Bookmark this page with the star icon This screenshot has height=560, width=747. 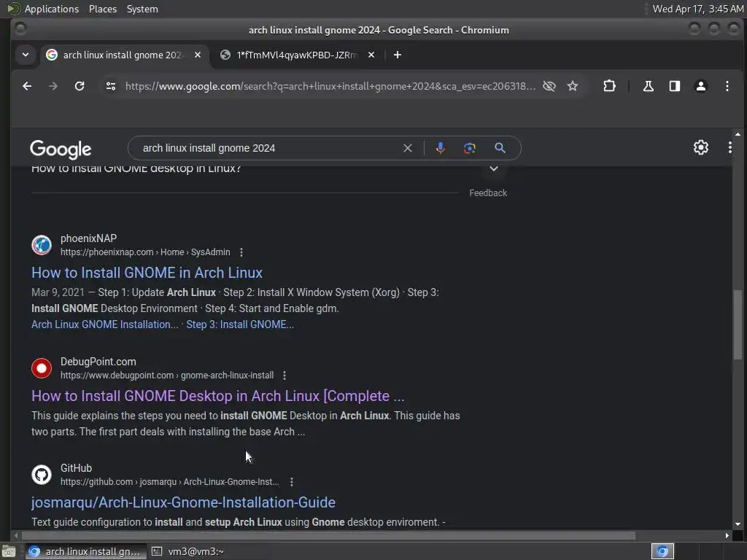pos(573,86)
